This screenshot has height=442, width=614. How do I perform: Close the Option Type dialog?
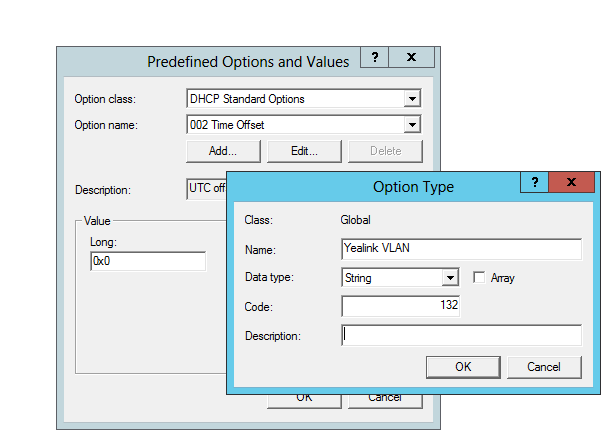pyautogui.click(x=571, y=182)
